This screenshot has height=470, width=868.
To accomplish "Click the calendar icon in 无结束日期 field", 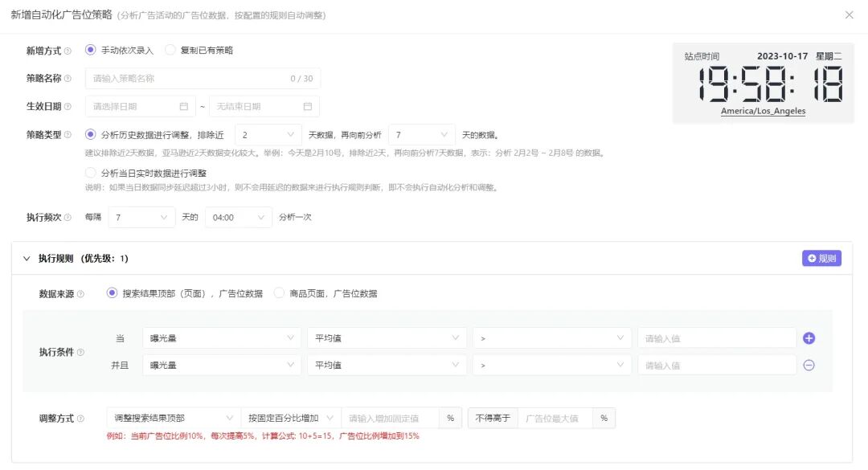I will [309, 105].
